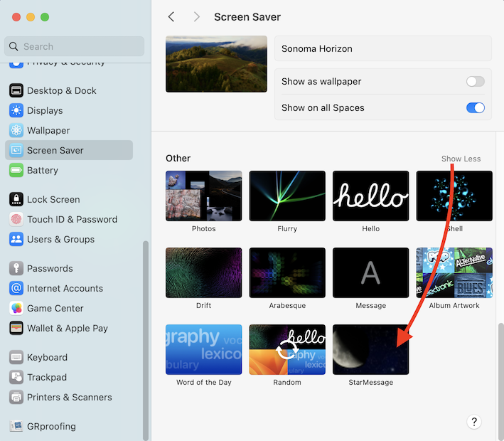Click the Users & Groups icon
This screenshot has width=504, height=441.
[16, 239]
